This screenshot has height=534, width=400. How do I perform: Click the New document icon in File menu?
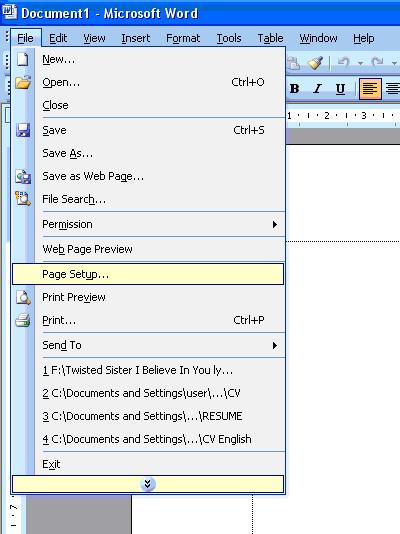pyautogui.click(x=22, y=59)
